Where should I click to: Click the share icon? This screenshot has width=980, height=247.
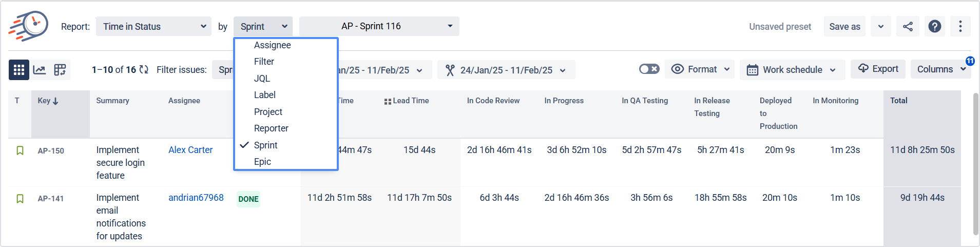[908, 27]
